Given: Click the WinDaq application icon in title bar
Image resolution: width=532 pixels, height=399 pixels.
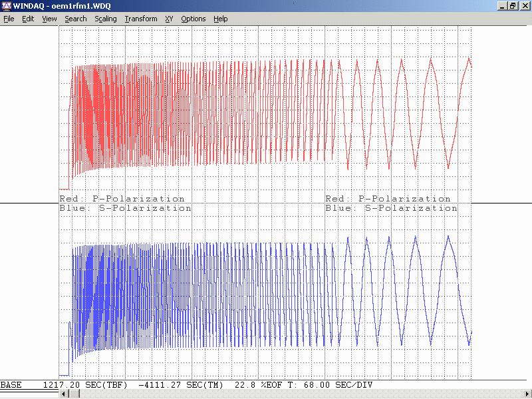Looking at the screenshot, I should point(7,6).
